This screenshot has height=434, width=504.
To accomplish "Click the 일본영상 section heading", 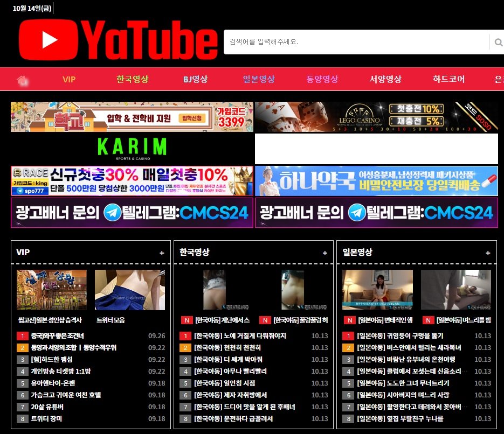I will [x=357, y=253].
